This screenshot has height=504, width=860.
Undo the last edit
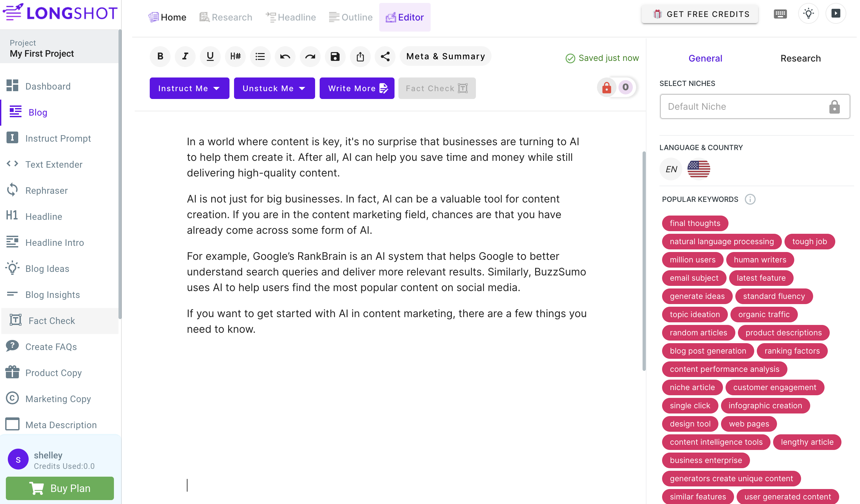point(285,56)
